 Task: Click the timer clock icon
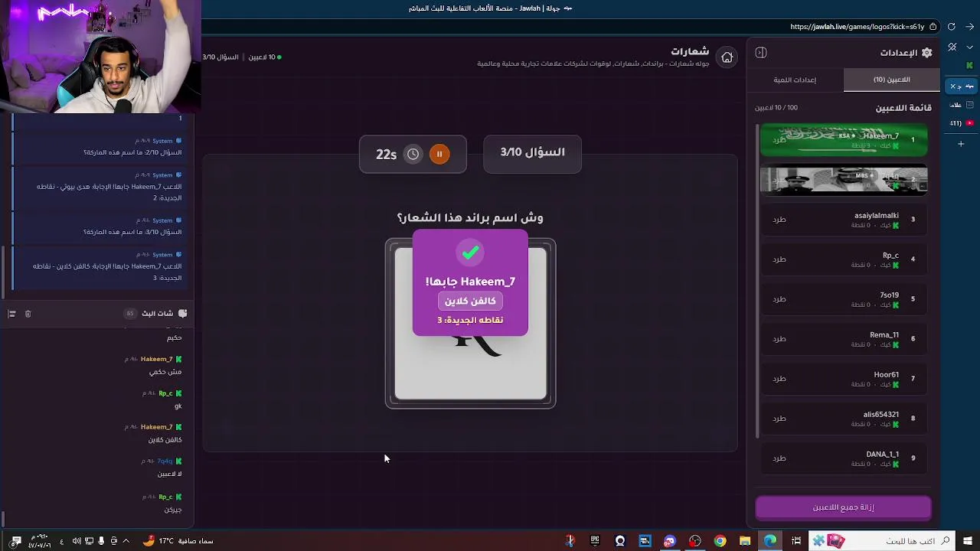(413, 154)
